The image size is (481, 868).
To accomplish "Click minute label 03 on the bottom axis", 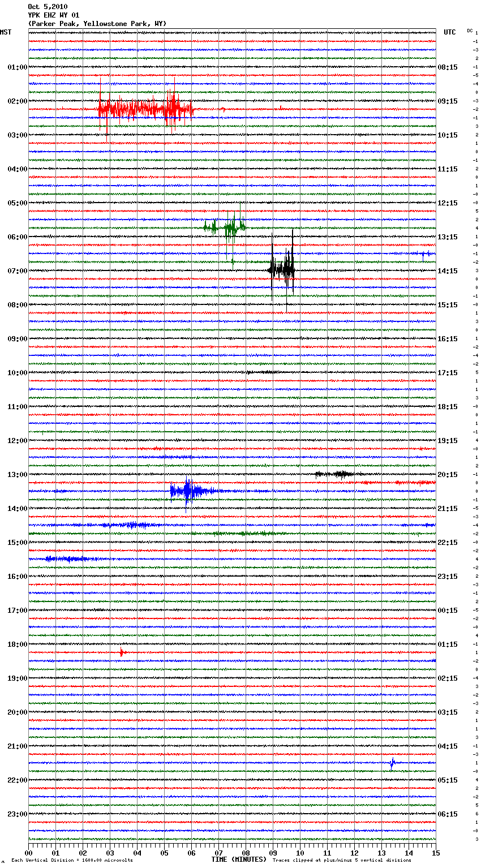I will pyautogui.click(x=110, y=853).
